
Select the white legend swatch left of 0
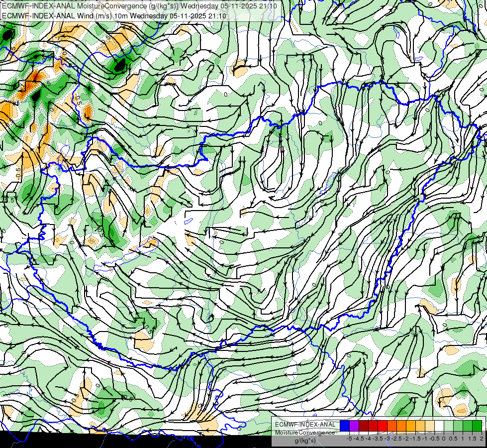[439, 426]
